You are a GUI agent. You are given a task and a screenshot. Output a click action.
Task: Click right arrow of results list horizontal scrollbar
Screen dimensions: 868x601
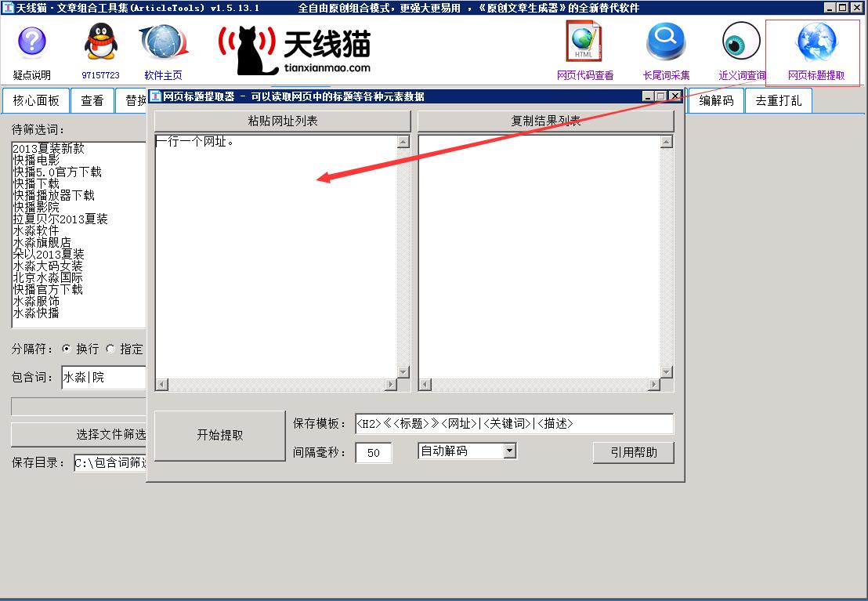pos(654,384)
